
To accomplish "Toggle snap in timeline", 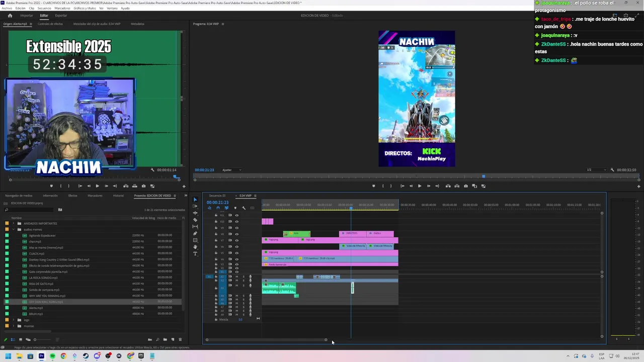I will coord(218,208).
